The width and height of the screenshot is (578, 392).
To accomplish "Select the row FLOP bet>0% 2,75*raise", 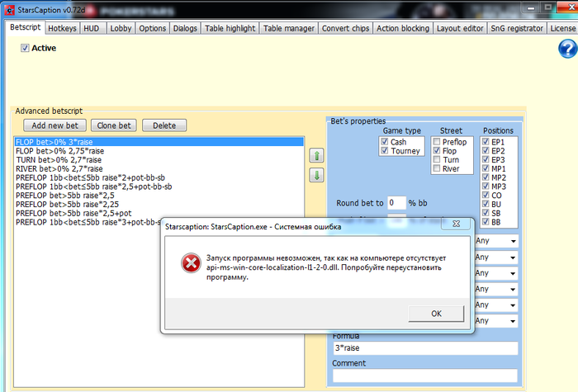I will pos(159,151).
